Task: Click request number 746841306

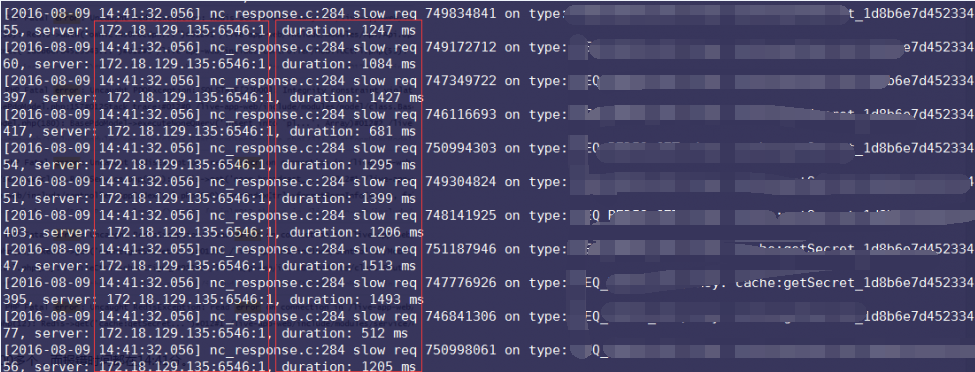Action: click(x=461, y=316)
